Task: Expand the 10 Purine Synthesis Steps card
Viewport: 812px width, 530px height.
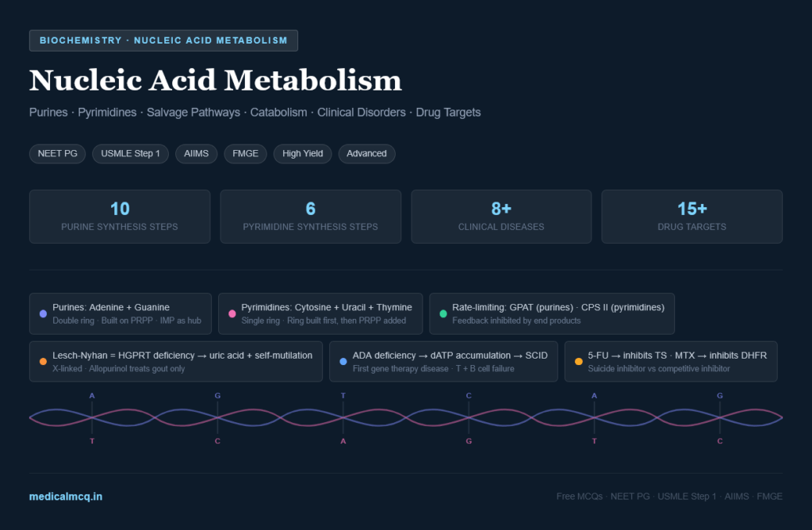Action: pyautogui.click(x=119, y=216)
